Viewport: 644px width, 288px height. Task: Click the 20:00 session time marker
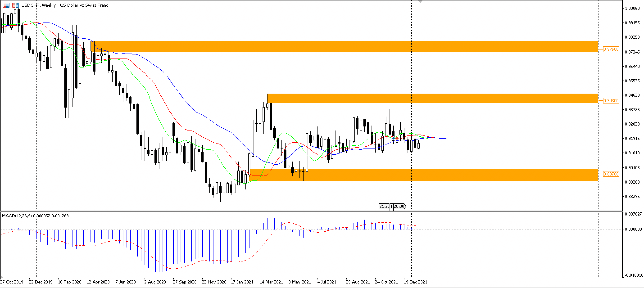point(400,206)
